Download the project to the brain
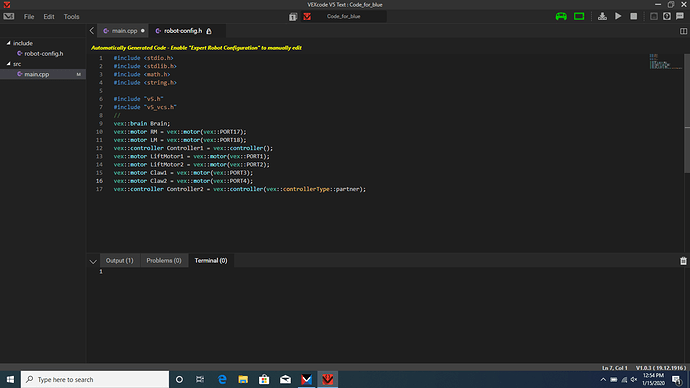Viewport: 690px width, 388px height. pos(602,17)
